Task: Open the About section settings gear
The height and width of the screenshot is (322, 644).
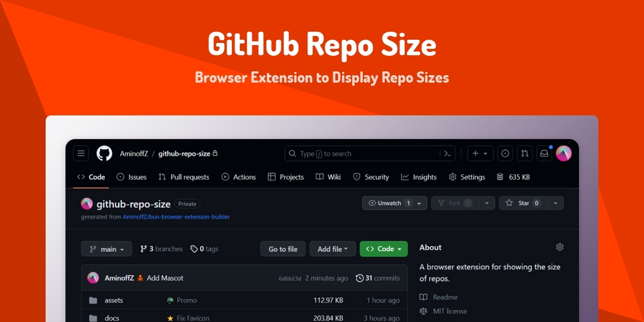Action: click(x=560, y=247)
